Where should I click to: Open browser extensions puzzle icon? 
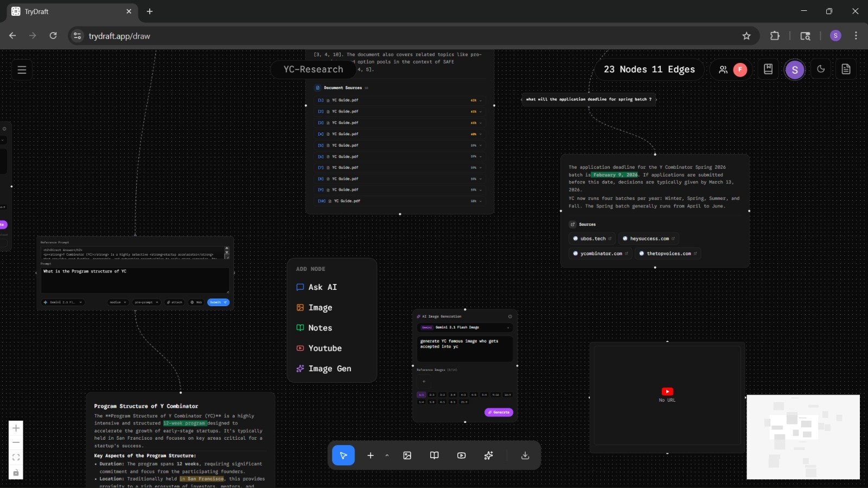[x=775, y=36]
